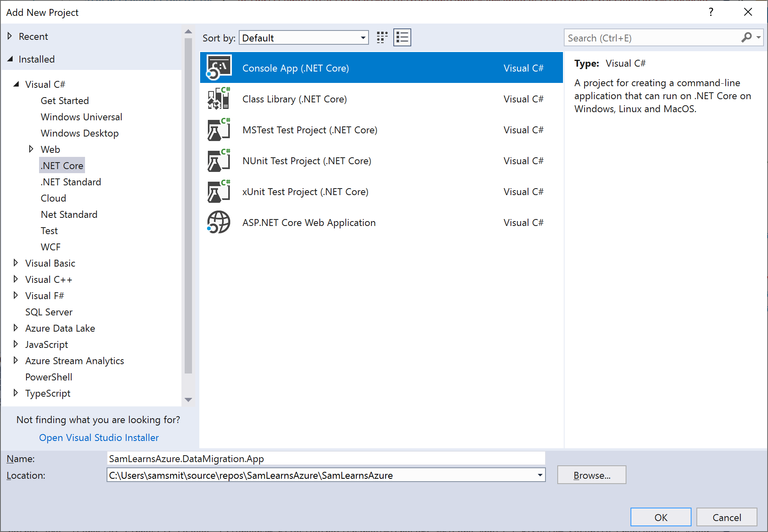This screenshot has width=768, height=532.
Task: Click the Browse... button
Action: [x=591, y=475]
